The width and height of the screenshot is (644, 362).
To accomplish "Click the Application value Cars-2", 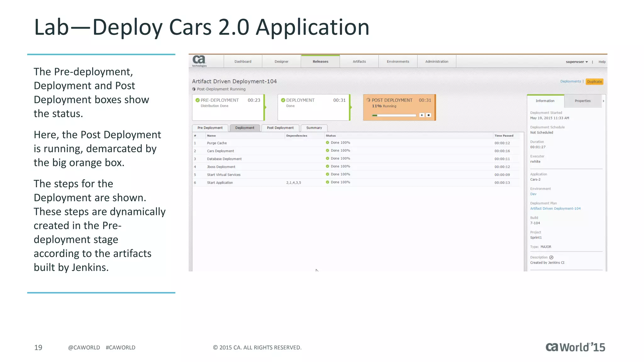I will [x=535, y=180].
